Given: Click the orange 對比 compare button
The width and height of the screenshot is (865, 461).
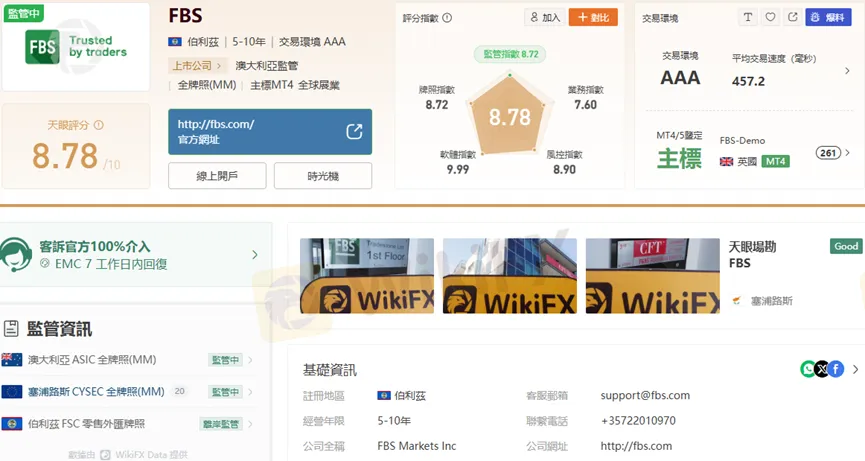Looking at the screenshot, I should point(593,17).
